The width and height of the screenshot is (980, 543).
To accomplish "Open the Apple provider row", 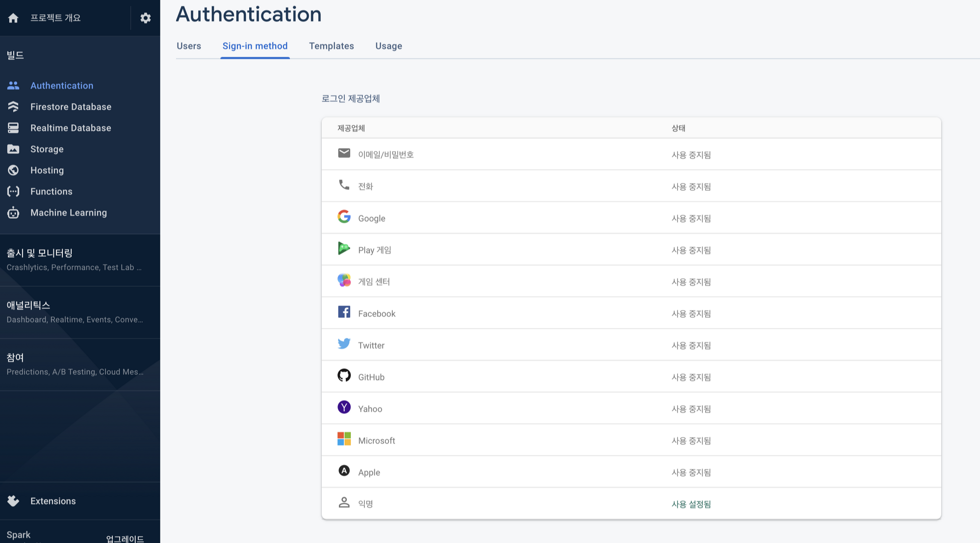I will (x=631, y=472).
